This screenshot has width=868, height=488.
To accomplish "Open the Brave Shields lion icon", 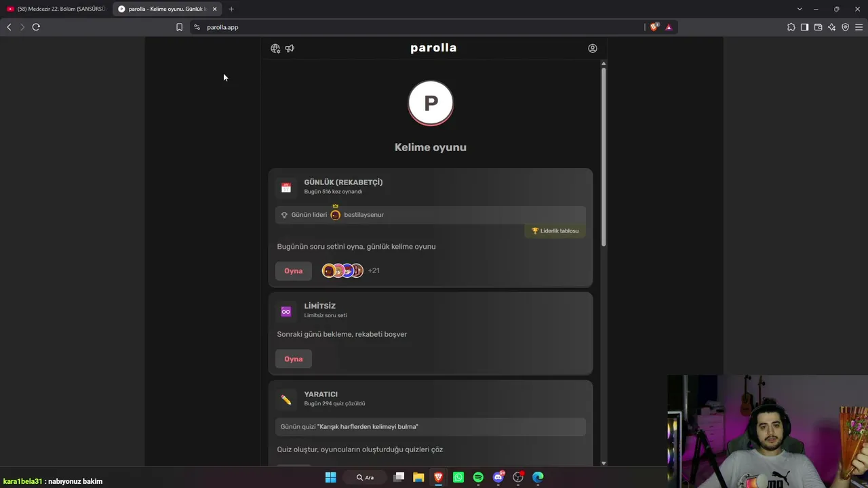I will click(654, 27).
